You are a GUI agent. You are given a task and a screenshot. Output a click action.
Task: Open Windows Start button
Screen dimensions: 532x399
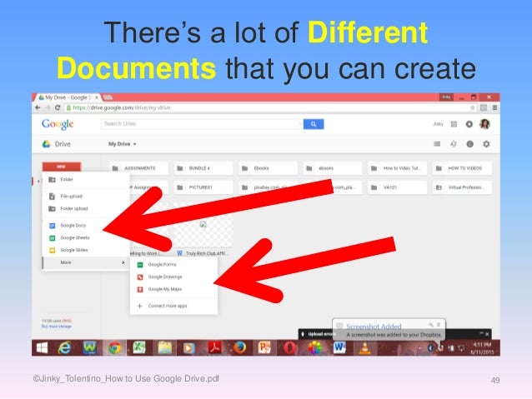(42, 348)
